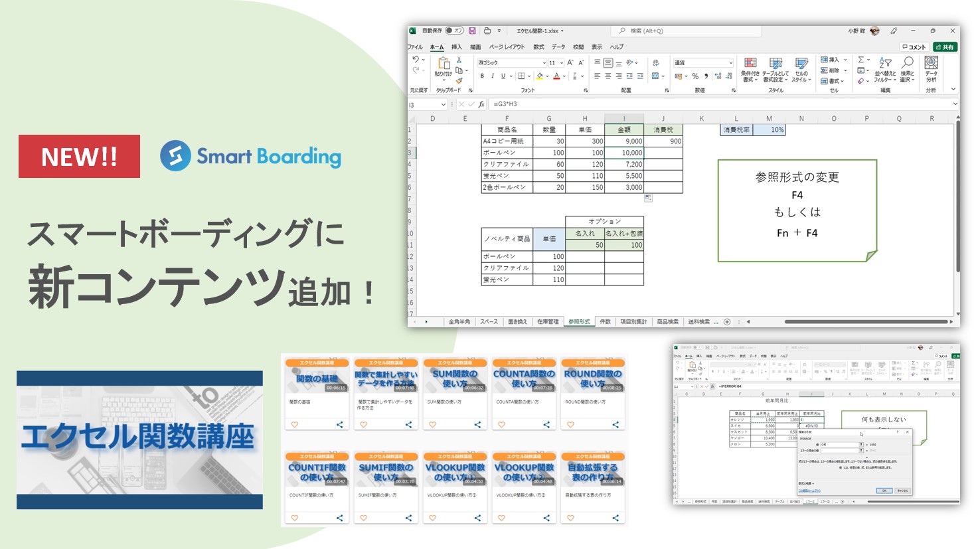
Task: Apply the yellow fill color bucket
Action: tap(540, 76)
